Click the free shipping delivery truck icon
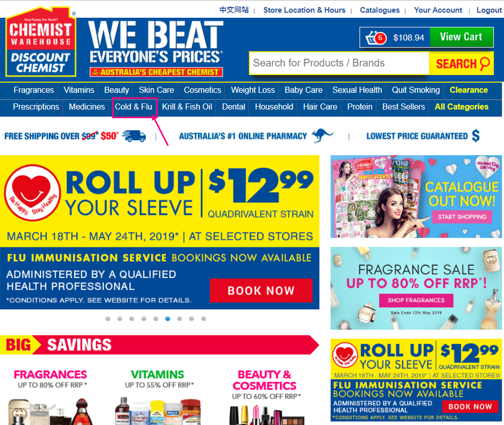The height and width of the screenshot is (425, 504). (134, 136)
